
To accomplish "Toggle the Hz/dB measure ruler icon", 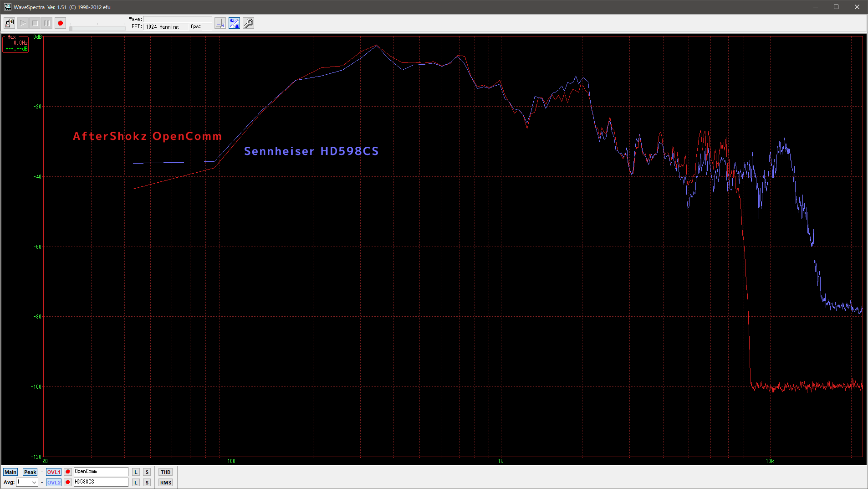I will click(x=234, y=23).
